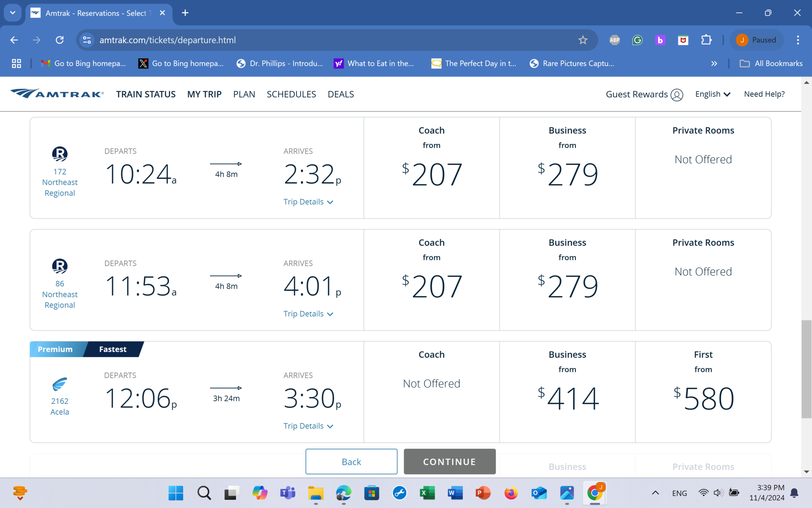
Task: Open the Extensions puzzle icon
Action: [x=706, y=40]
